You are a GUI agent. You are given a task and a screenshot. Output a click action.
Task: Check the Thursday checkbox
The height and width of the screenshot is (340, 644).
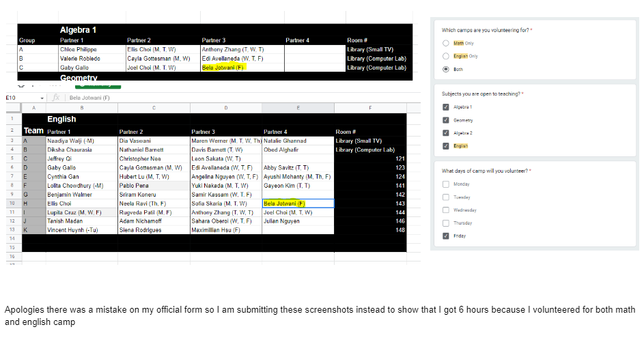pyautogui.click(x=446, y=223)
